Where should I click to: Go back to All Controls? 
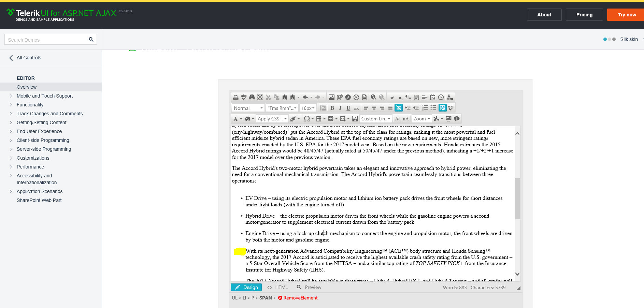[x=25, y=58]
